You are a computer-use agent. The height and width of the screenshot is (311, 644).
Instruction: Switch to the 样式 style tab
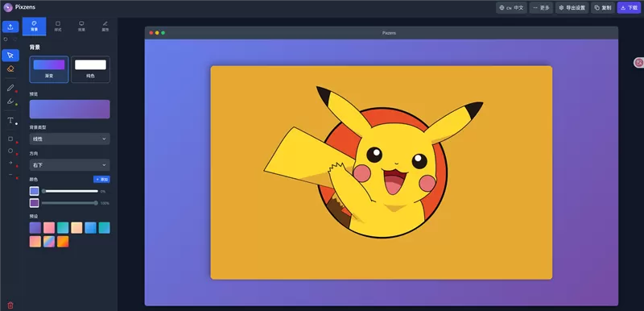[x=58, y=27]
